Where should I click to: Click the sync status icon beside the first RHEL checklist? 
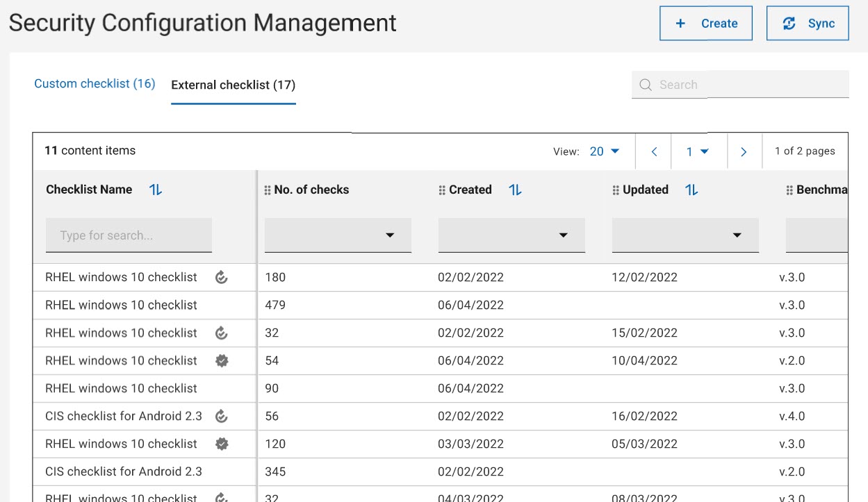(x=222, y=277)
